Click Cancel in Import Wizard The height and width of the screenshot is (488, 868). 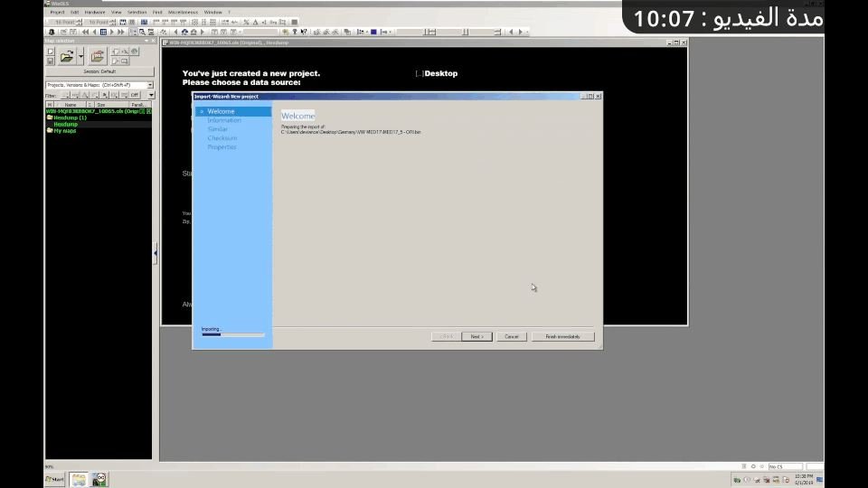pyautogui.click(x=512, y=336)
